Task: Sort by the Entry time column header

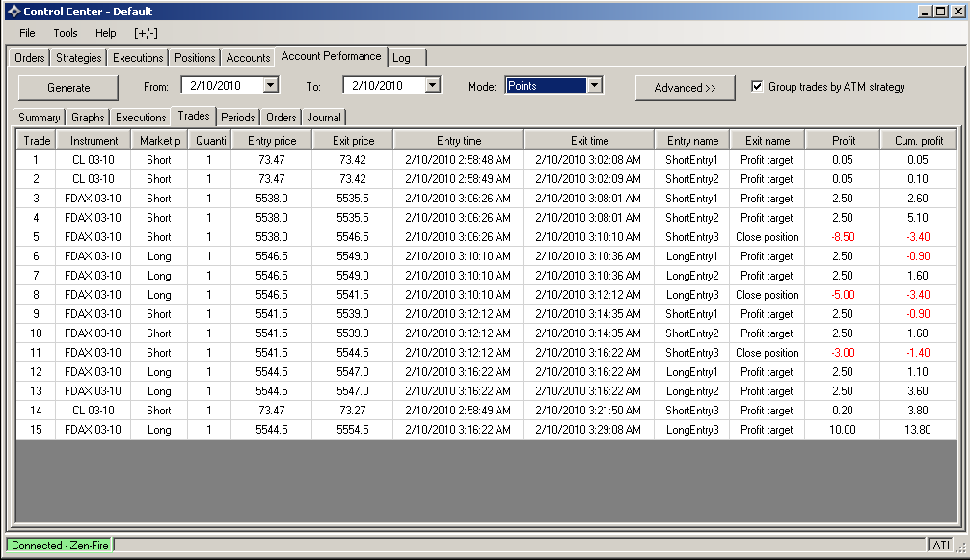Action: (x=458, y=141)
